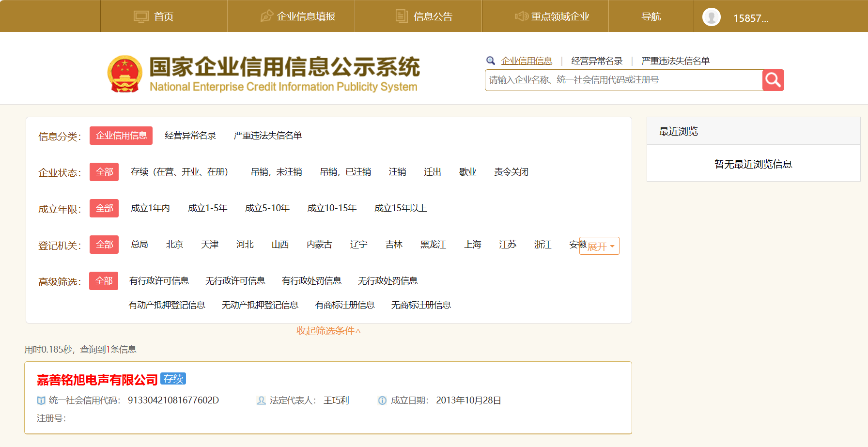Filter status by 吊销,未注销
868x447 pixels.
point(276,172)
